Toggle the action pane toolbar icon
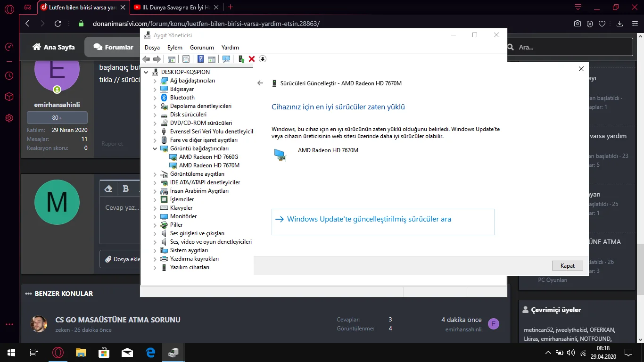The height and width of the screenshot is (362, 644). (212, 59)
